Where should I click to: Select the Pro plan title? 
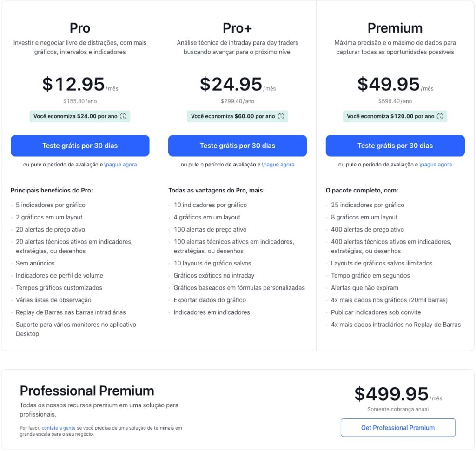click(x=80, y=28)
